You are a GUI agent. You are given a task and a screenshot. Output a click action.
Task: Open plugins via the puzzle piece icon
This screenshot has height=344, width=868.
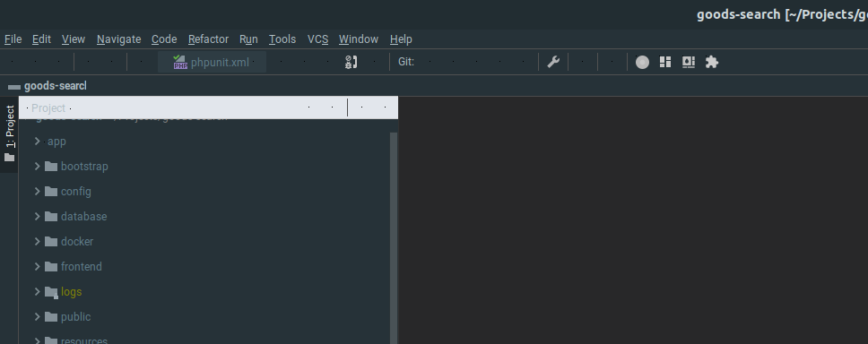coord(712,62)
